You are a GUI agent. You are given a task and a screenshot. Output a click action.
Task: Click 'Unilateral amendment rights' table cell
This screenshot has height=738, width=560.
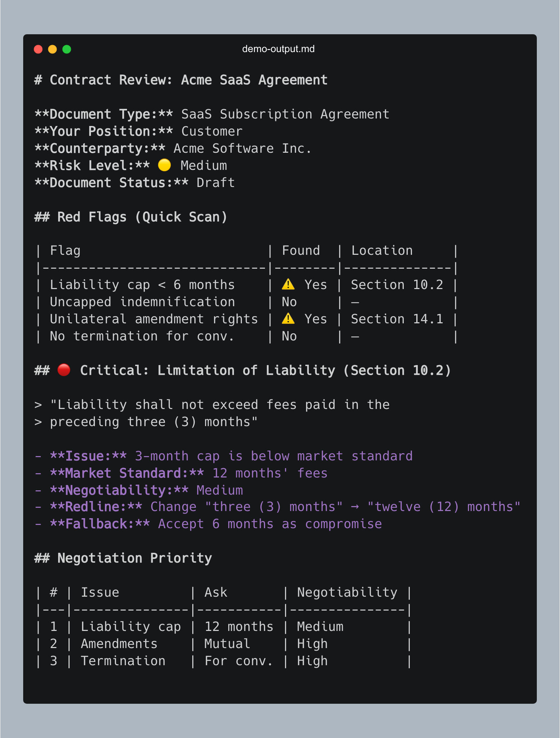coord(154,319)
